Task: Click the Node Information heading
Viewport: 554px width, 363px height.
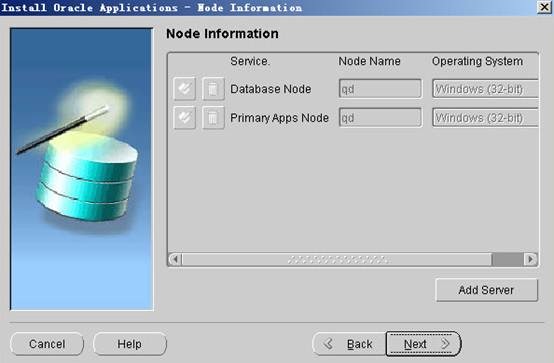Action: (x=222, y=34)
